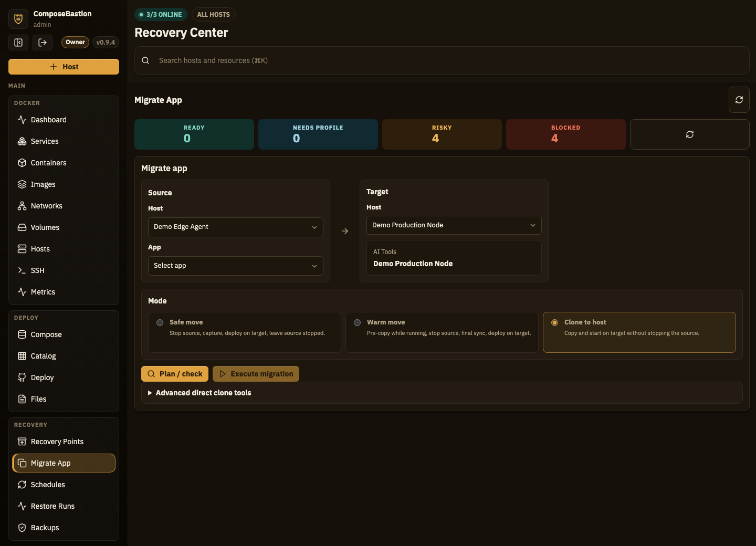Click the ALL HOSTS pill
This screenshot has width=756, height=546.
(214, 15)
